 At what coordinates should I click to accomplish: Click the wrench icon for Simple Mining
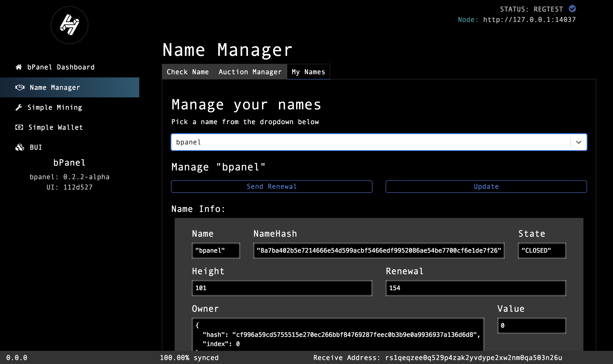click(x=19, y=107)
